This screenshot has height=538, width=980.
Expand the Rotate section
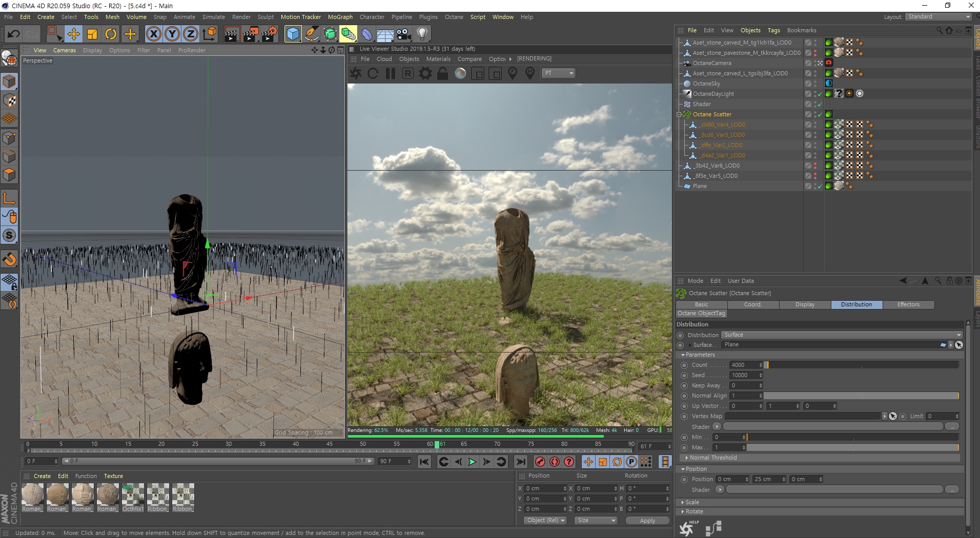click(683, 511)
